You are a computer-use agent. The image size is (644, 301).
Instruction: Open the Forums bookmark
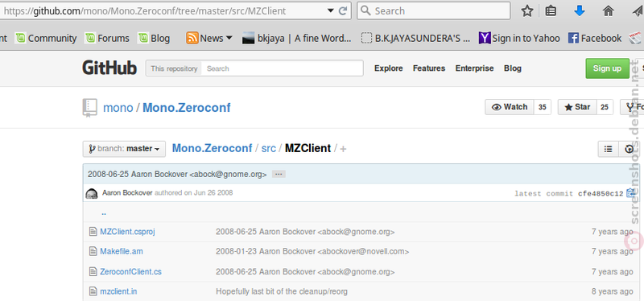coord(107,38)
